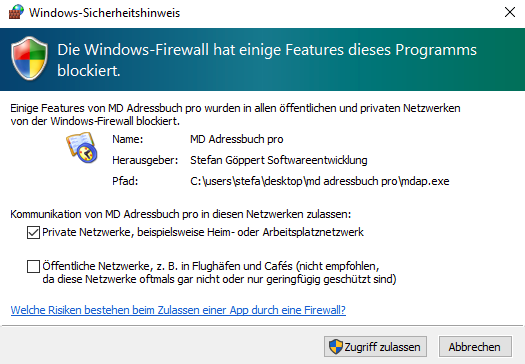This screenshot has width=525, height=364.
Task: Click the publisher Stefan Göppert Softwareentwicklung text
Action: [x=279, y=160]
